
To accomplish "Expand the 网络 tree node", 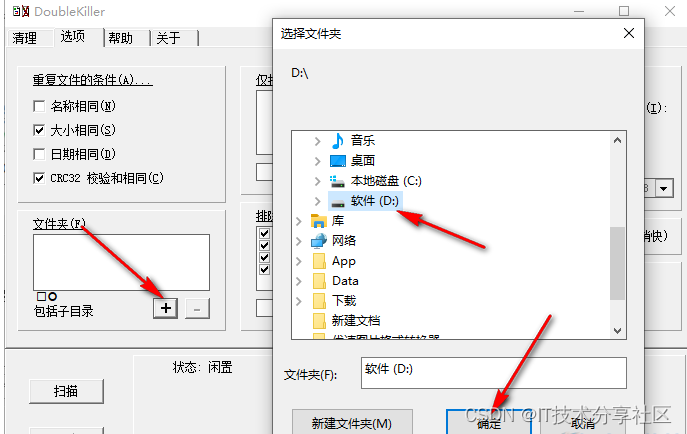I will pyautogui.click(x=299, y=241).
